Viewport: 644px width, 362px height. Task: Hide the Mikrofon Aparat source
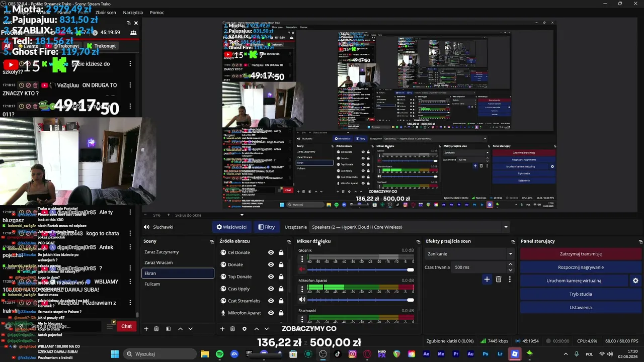271,313
